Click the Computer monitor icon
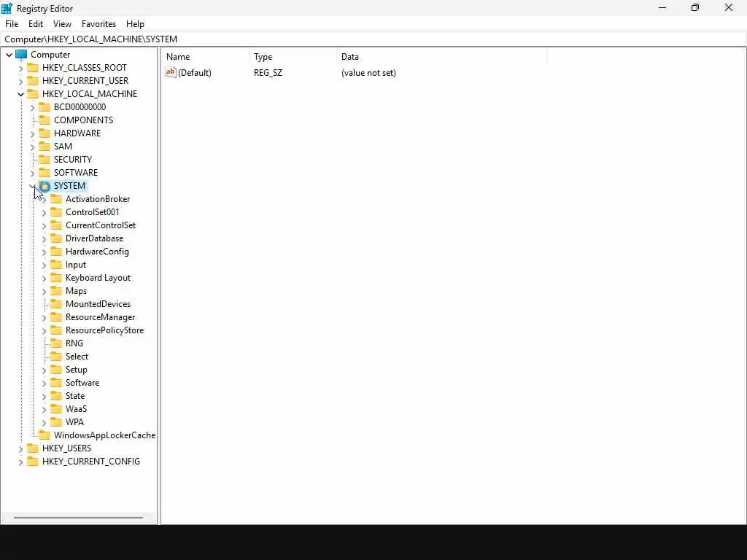 click(x=21, y=54)
